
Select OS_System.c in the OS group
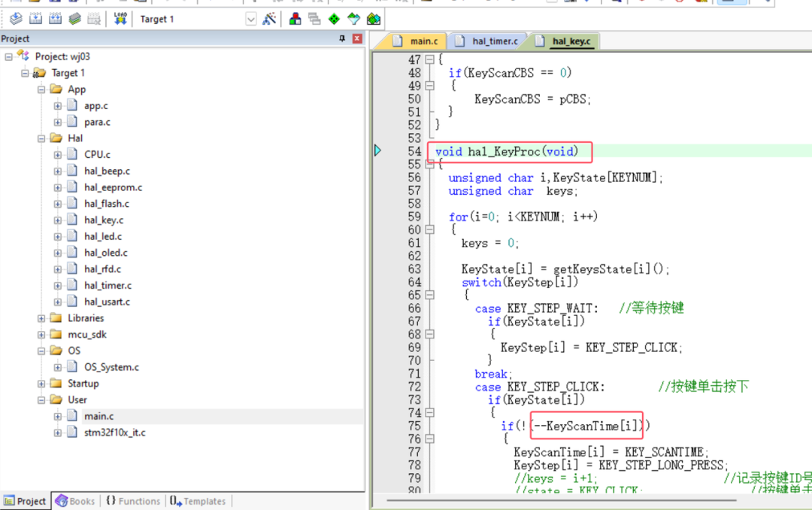pos(112,368)
